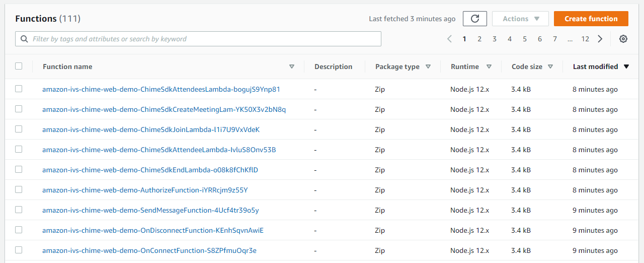Click the refresh functions icon button

point(474,19)
